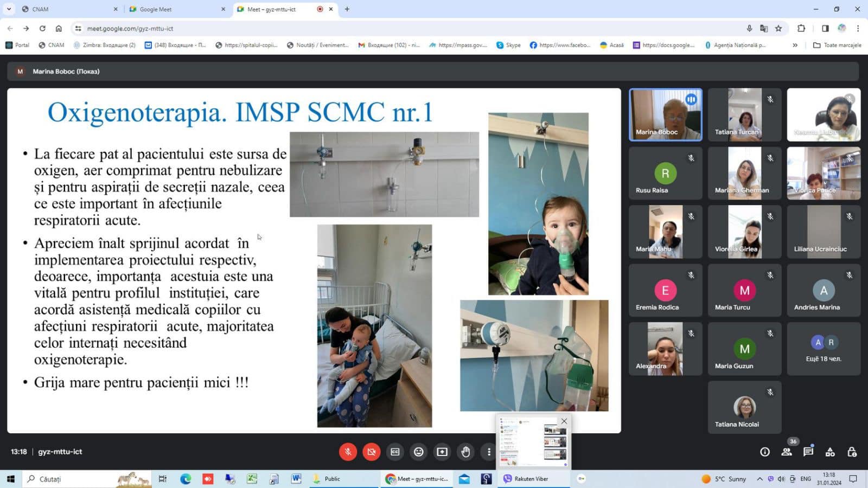Image resolution: width=868 pixels, height=488 pixels.
Task: Expand the hidden bookmarks chevron
Action: tap(795, 45)
